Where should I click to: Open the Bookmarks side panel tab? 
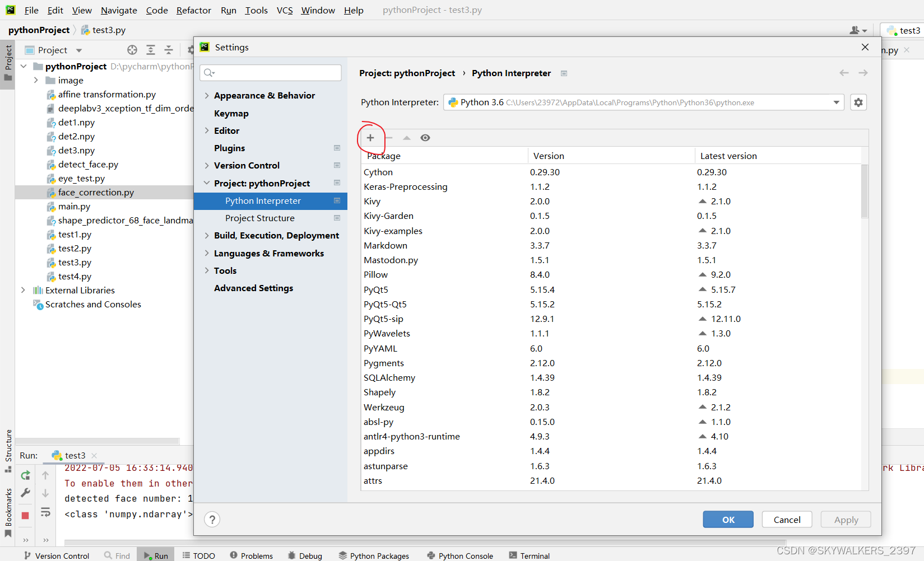click(8, 512)
